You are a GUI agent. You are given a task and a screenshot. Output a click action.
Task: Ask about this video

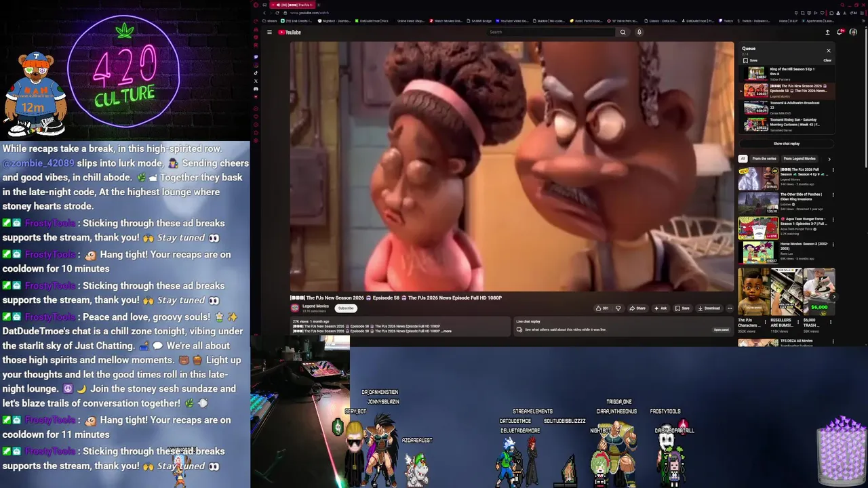click(x=660, y=308)
